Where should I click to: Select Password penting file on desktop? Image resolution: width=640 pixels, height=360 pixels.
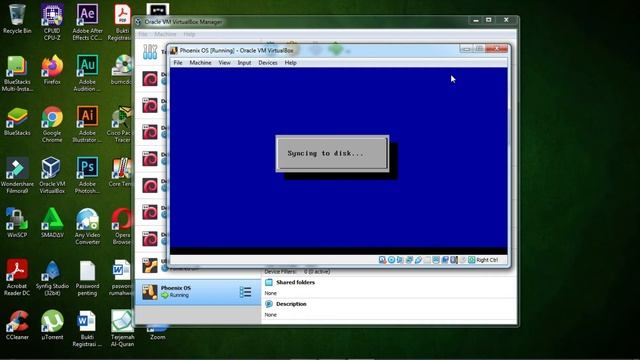coord(87,278)
